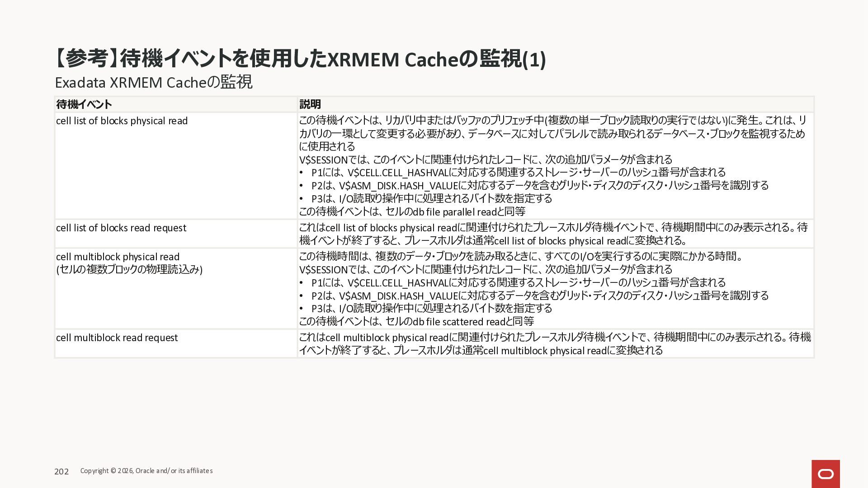Click cell list of blocks physical read
Viewport: 868px width, 488px height.
click(122, 121)
